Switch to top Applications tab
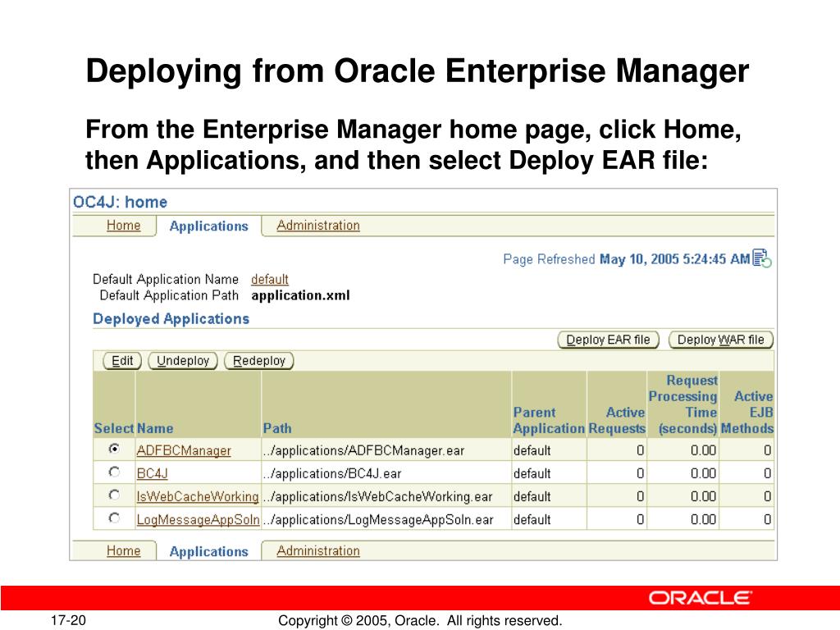 209,226
